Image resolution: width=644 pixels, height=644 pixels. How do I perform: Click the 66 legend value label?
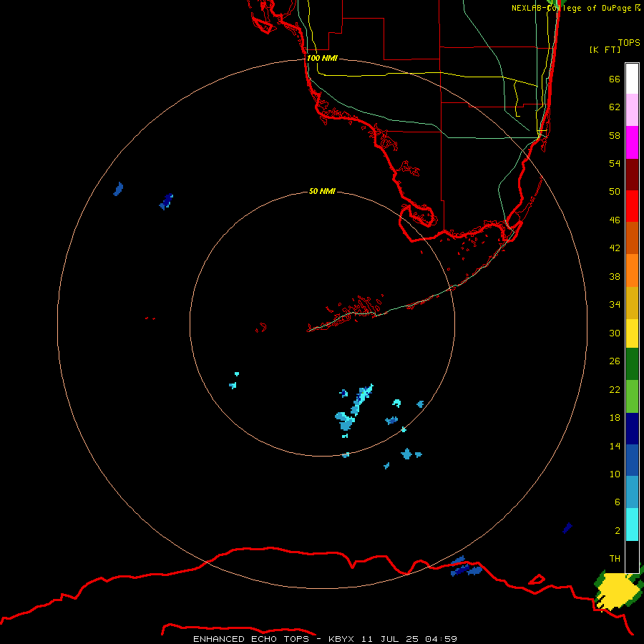pos(615,79)
